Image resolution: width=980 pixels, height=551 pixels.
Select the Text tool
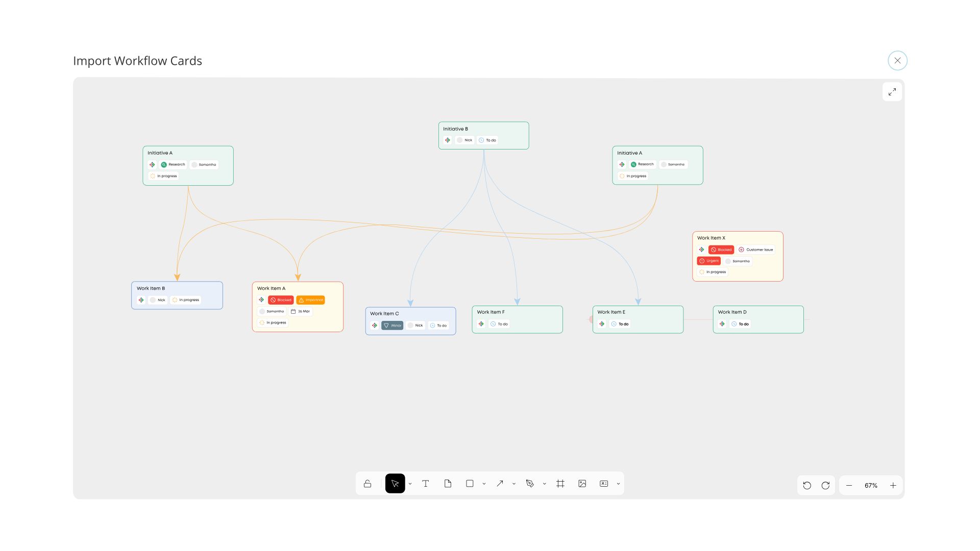[425, 484]
